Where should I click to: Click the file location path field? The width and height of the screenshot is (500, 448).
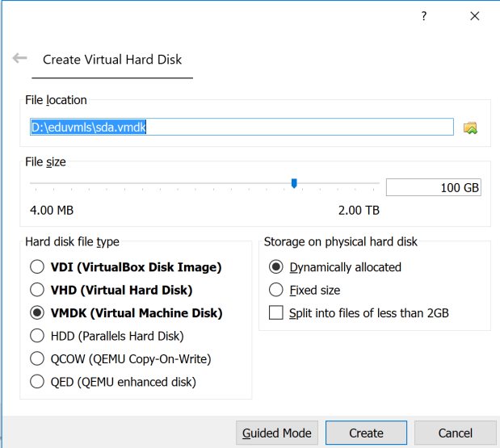pos(242,128)
